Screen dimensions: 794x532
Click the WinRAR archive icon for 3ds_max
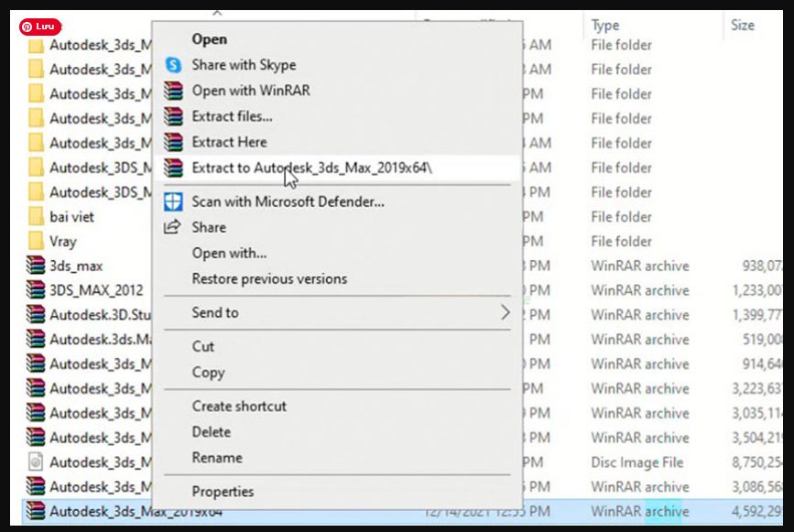(36, 266)
